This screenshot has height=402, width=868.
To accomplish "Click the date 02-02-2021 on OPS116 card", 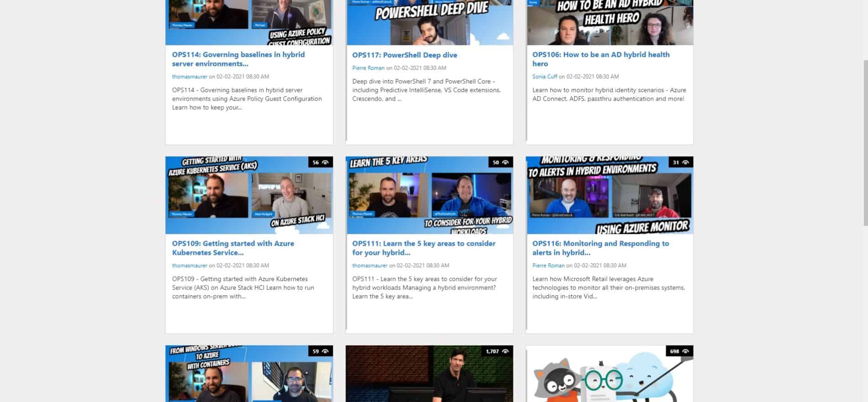I will pos(587,265).
